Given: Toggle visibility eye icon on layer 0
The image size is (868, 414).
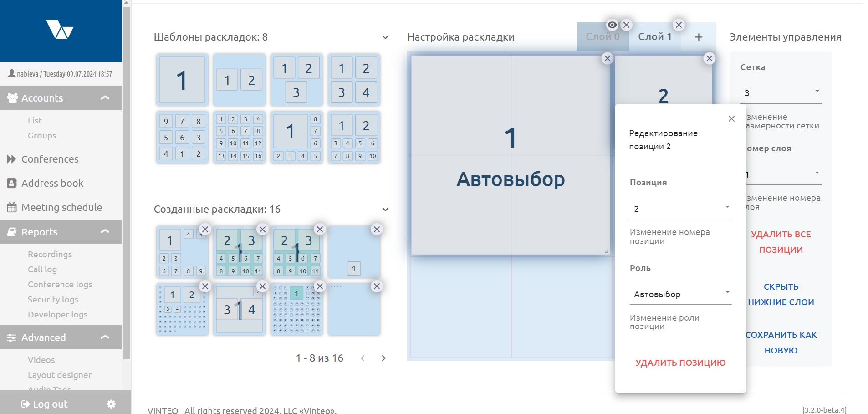Looking at the screenshot, I should [x=612, y=25].
